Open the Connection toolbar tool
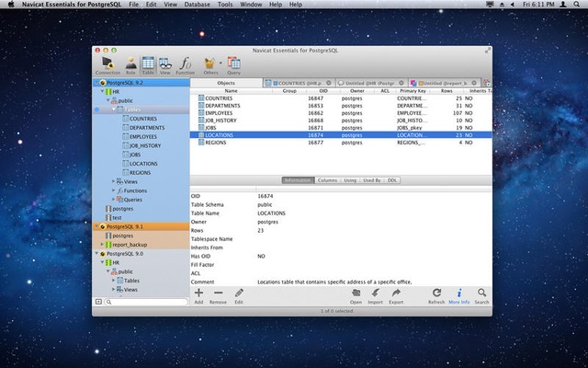Image resolution: width=588 pixels, height=368 pixels. coord(107,65)
